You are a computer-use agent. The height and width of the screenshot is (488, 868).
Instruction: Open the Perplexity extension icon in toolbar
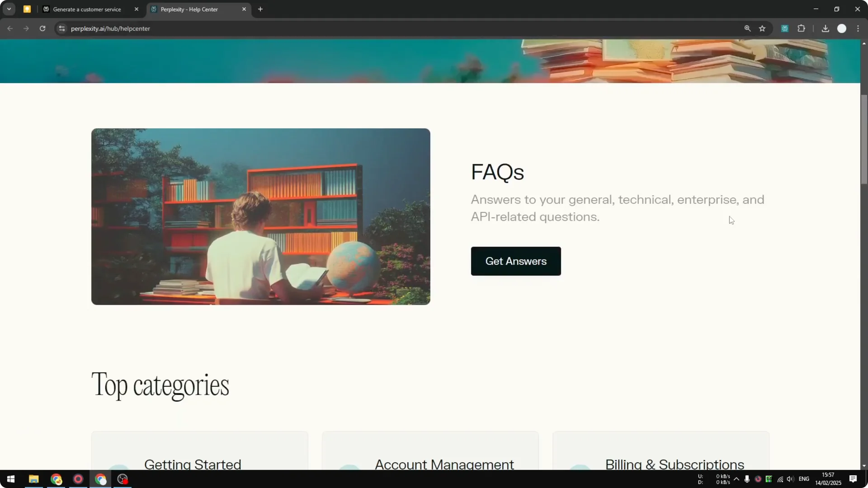(x=785, y=28)
